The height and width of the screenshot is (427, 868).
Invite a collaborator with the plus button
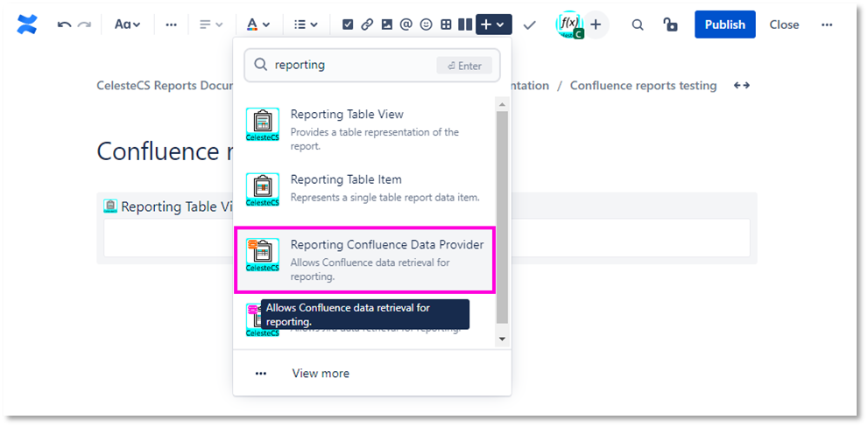coord(596,24)
